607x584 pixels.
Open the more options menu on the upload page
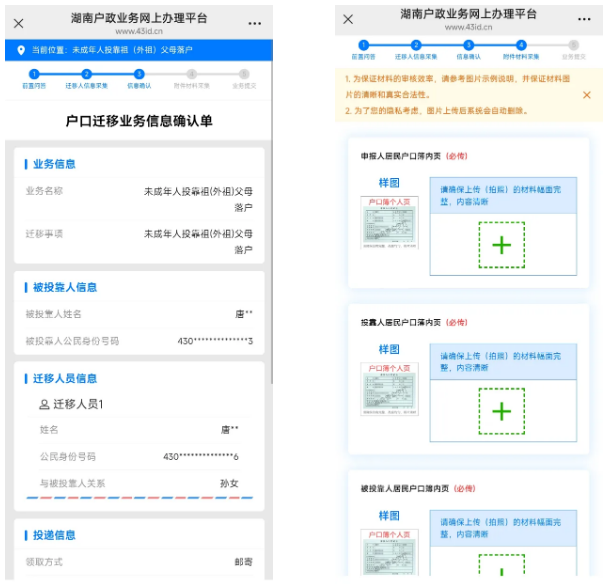tap(588, 19)
